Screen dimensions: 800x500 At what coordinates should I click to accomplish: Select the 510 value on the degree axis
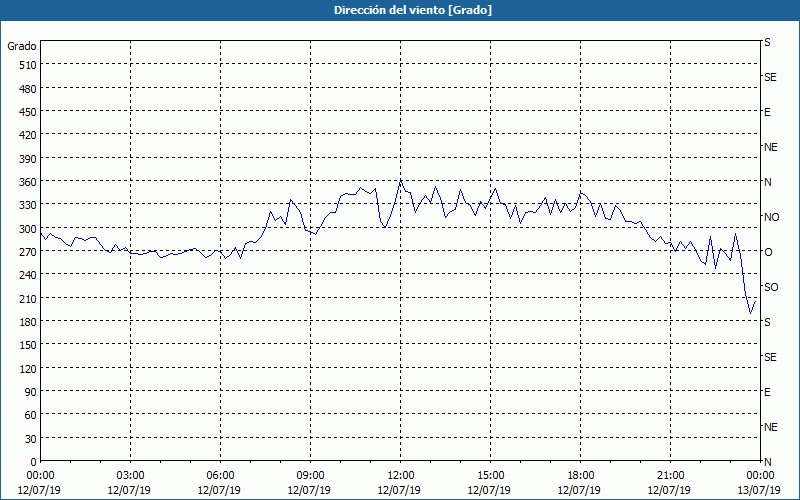point(28,65)
